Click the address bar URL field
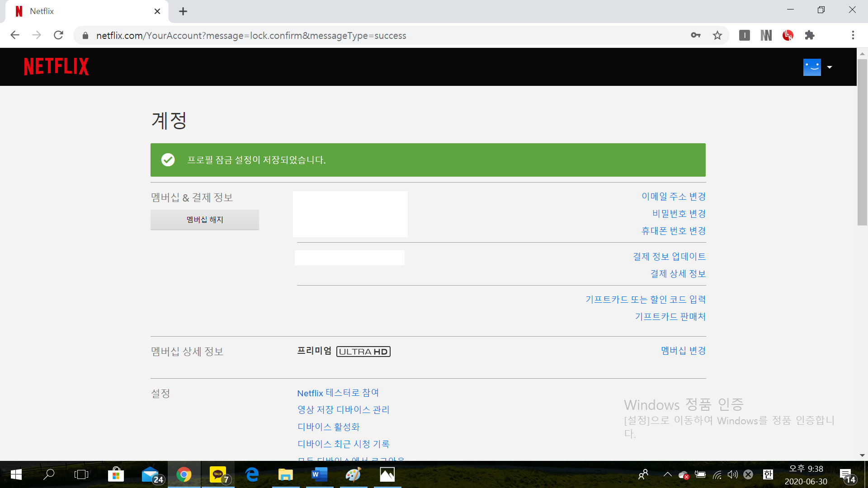The width and height of the screenshot is (868, 488). 316,36
